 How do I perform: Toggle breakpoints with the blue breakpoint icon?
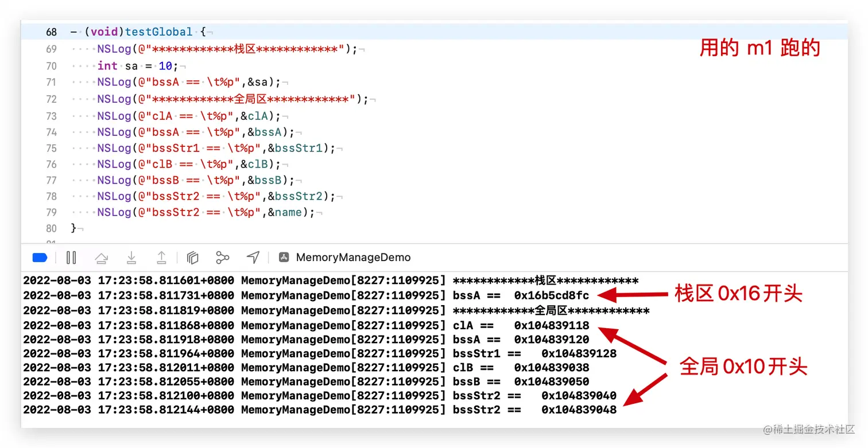click(x=40, y=258)
